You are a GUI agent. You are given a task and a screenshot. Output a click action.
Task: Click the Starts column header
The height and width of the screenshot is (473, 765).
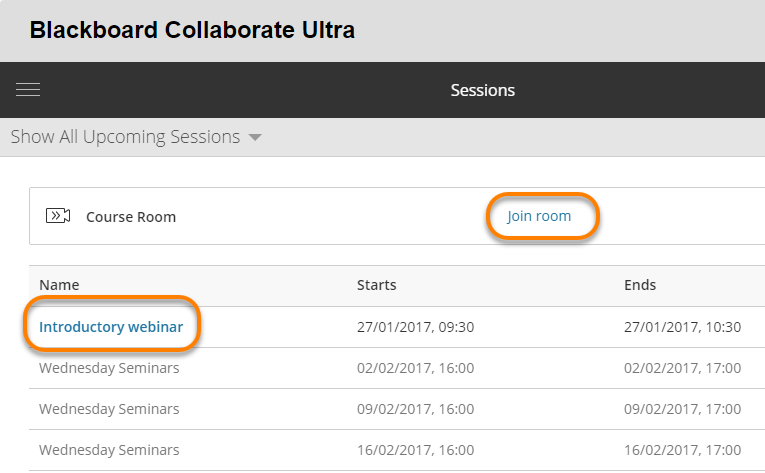pyautogui.click(x=377, y=285)
